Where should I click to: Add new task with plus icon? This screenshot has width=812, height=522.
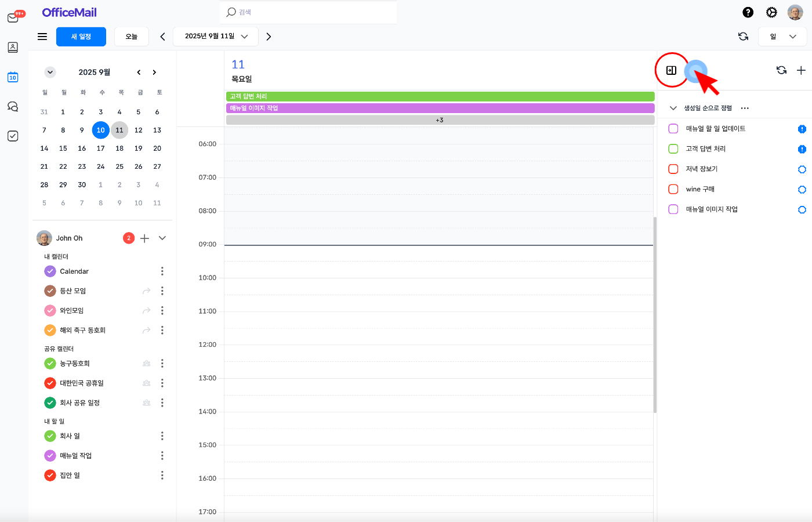(801, 70)
